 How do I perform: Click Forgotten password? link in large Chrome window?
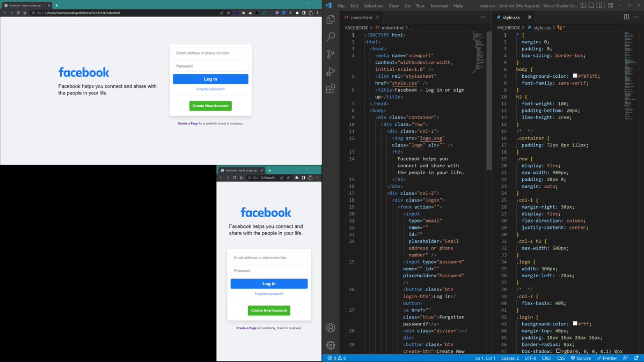click(210, 89)
